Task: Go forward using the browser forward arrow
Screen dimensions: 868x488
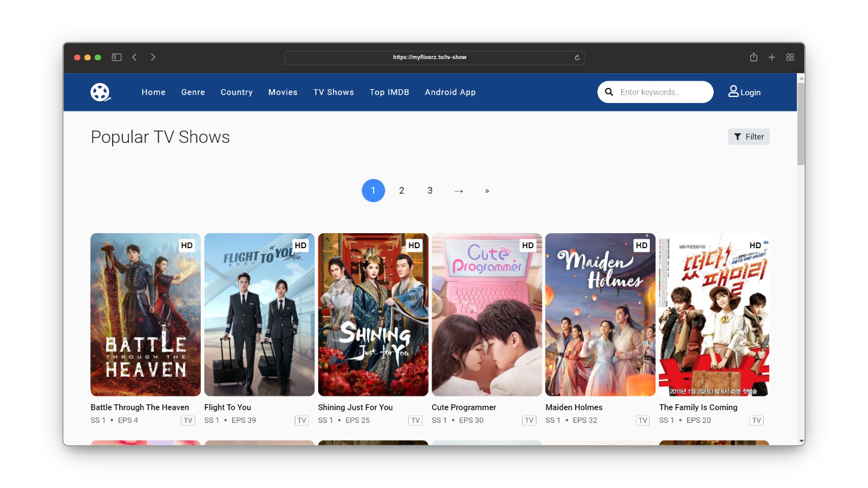Action: pos(153,57)
